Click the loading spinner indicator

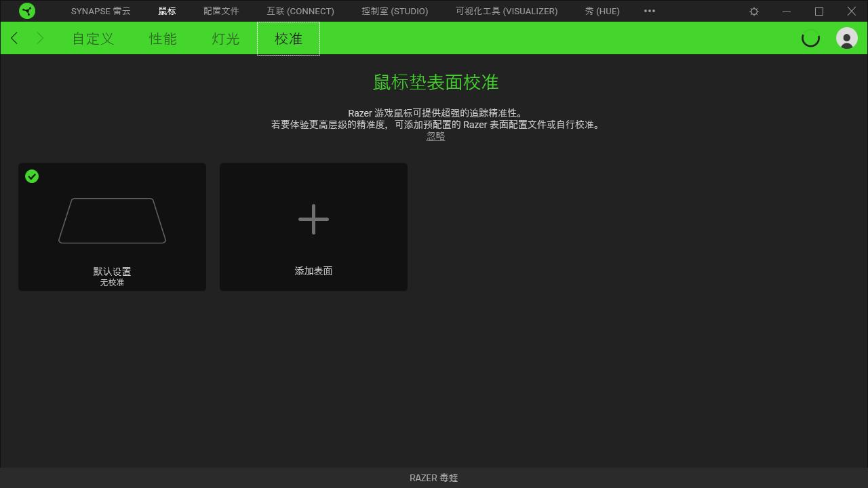pyautogui.click(x=810, y=39)
